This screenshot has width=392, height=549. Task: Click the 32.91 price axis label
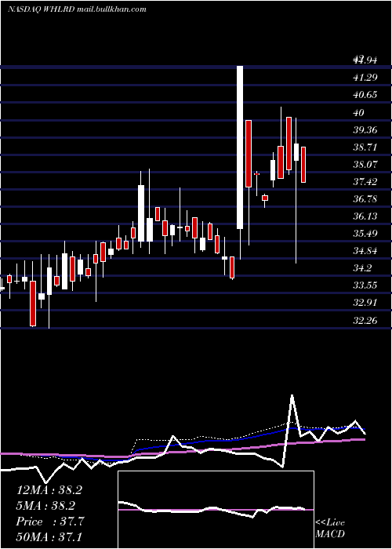tap(365, 303)
